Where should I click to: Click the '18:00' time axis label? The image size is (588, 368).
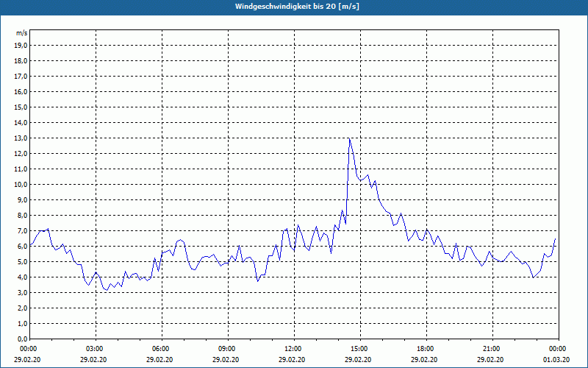426,349
